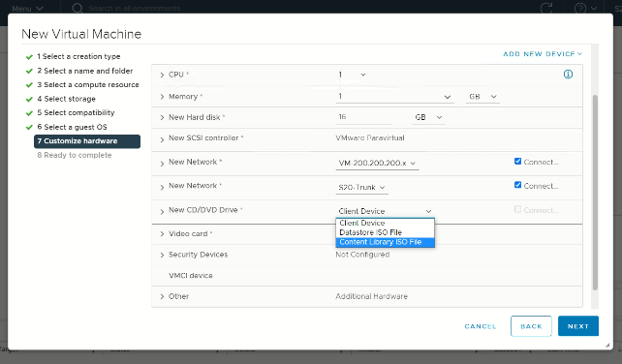
Task: Go to step 1 Select a creation type
Action: tap(78, 56)
